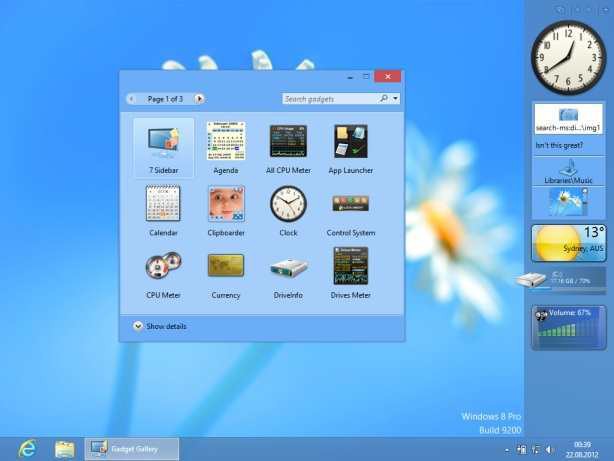Screen dimensions: 614x461
Task: Open Libraries\Music in the sidebar
Action: [x=568, y=172]
